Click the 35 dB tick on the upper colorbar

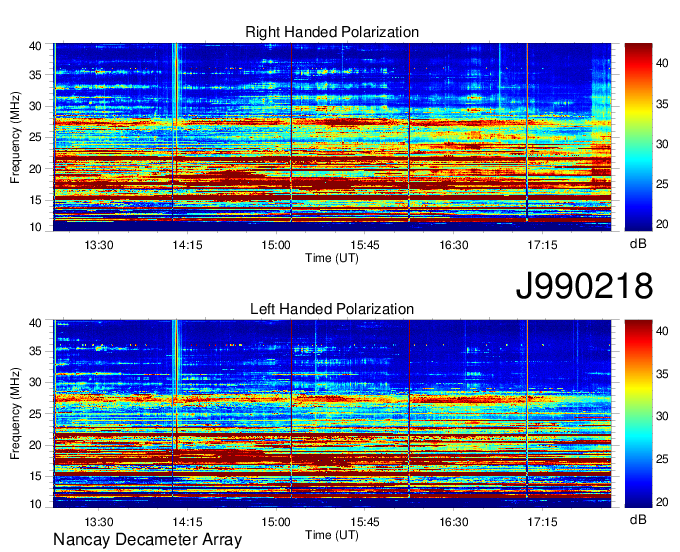[662, 104]
